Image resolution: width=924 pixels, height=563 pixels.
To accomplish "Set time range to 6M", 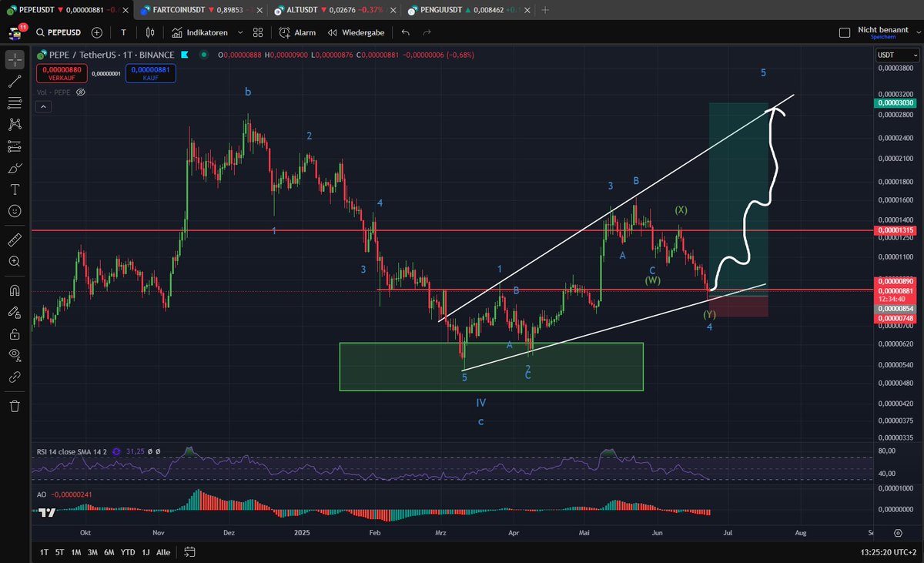I will [109, 552].
